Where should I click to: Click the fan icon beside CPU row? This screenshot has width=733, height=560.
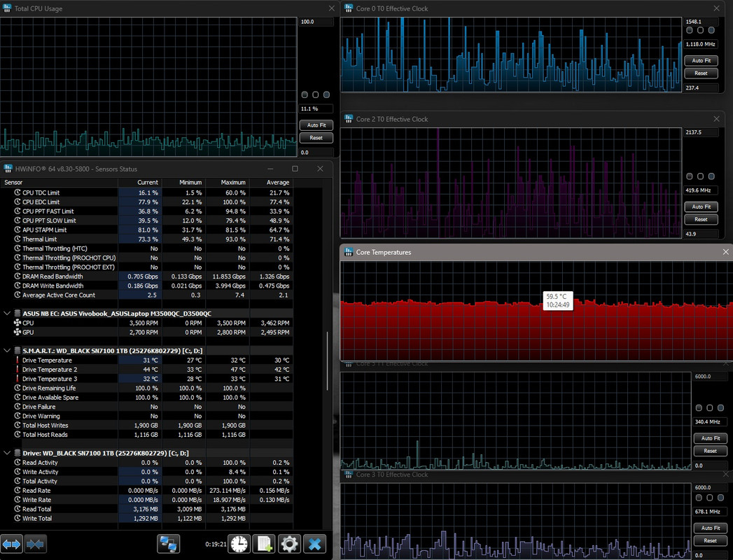tap(18, 323)
